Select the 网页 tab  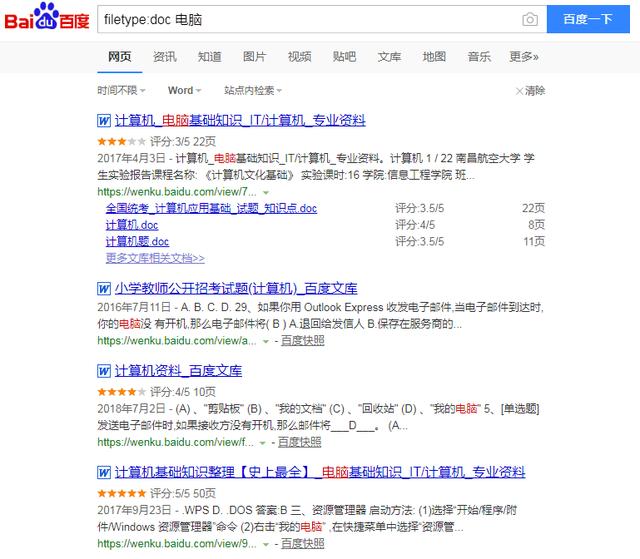coord(120,57)
